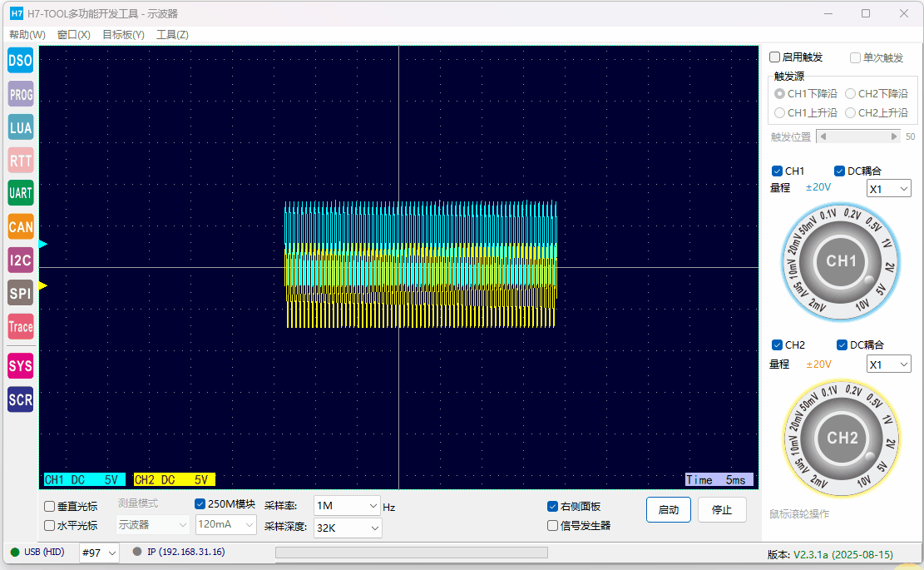Click the trigger position left arrow
This screenshot has width=924, height=570.
pyautogui.click(x=823, y=136)
